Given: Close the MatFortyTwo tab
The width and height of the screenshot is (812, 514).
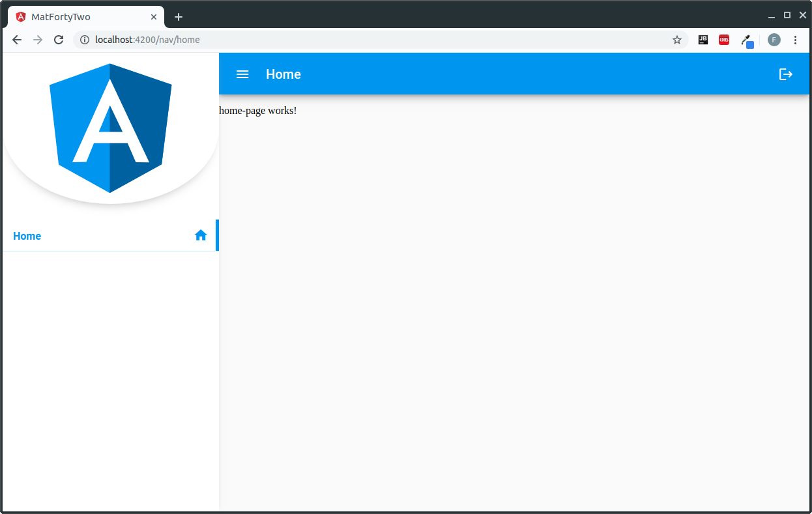Looking at the screenshot, I should click(154, 17).
